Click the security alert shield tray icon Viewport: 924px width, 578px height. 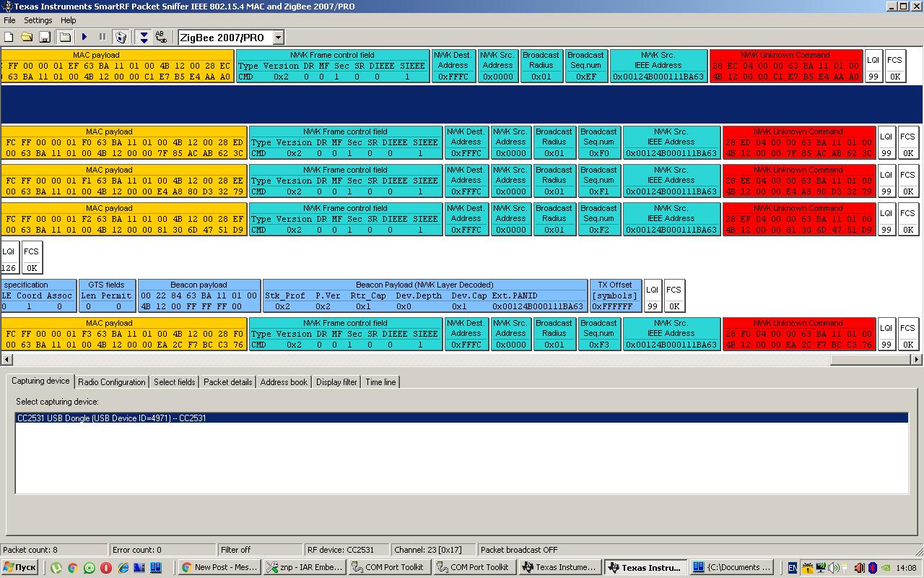click(808, 568)
